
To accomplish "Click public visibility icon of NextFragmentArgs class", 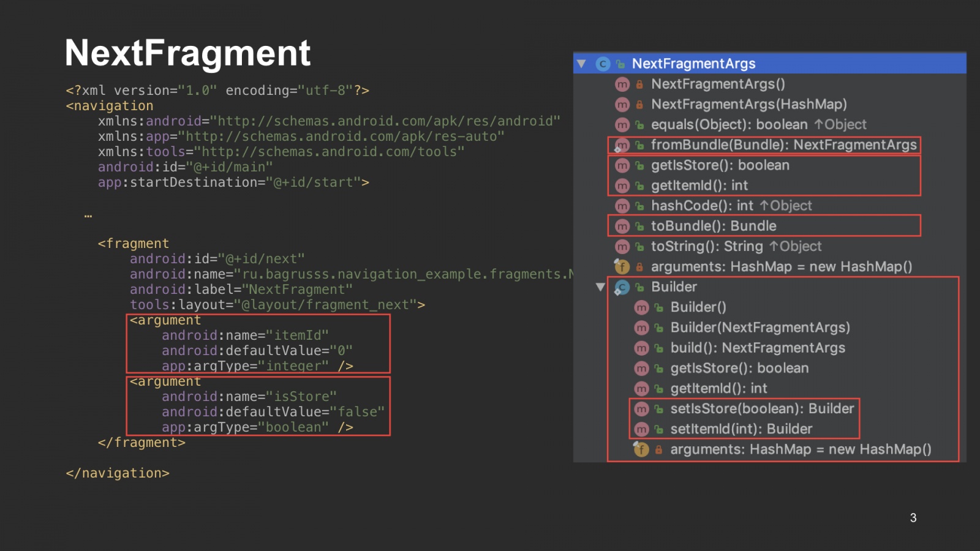I will 620,64.
